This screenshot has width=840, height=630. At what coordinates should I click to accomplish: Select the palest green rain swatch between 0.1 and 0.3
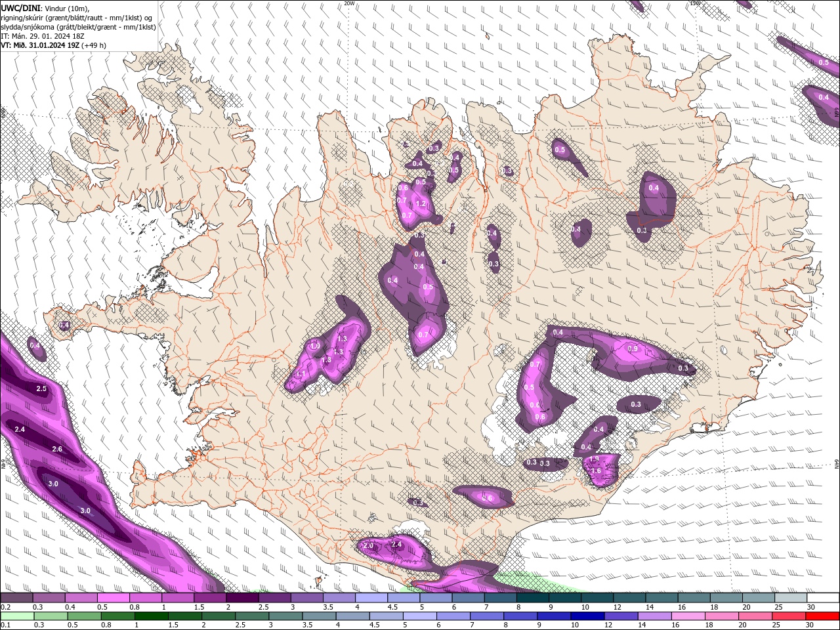pyautogui.click(x=16, y=616)
